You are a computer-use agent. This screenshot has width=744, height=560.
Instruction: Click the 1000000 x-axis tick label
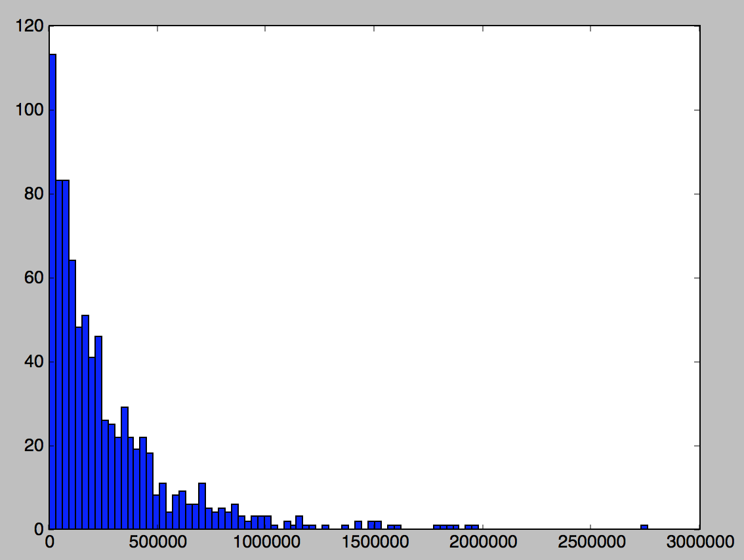(266, 542)
